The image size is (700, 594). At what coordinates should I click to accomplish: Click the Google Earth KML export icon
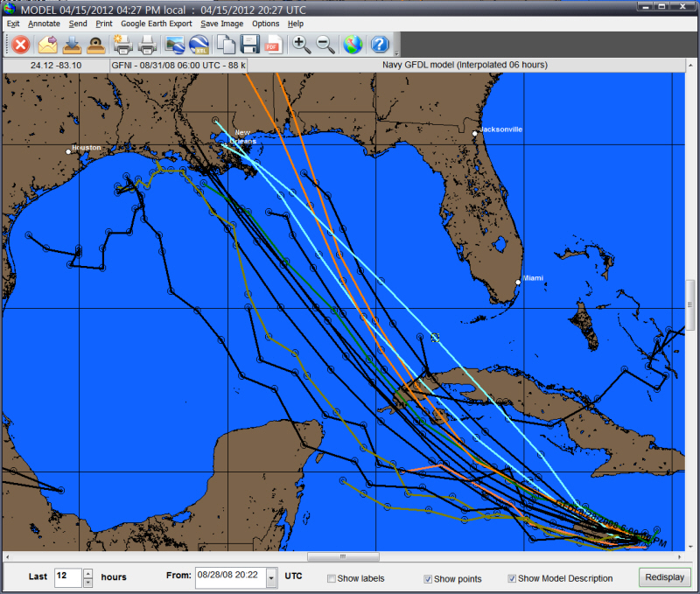[199, 45]
